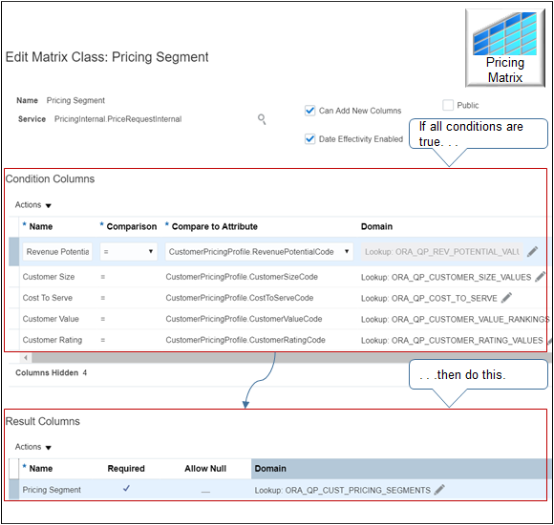Open Compare to Attribute dropdown RevenuePotentialCode
Viewport: 554px width, 525px height.
coord(259,252)
